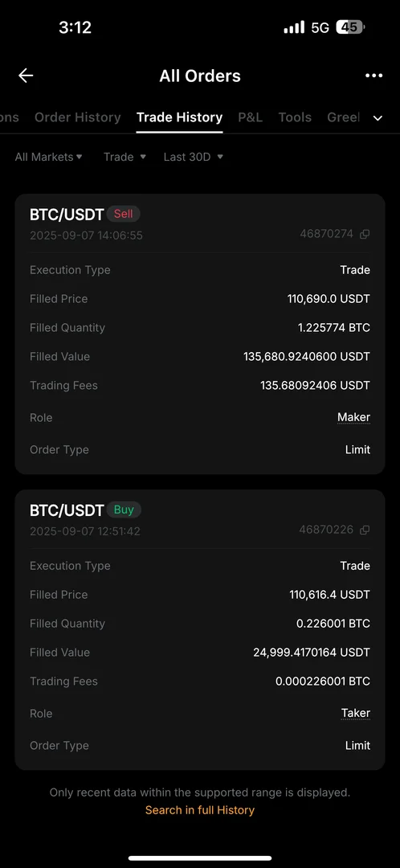Switch to the P&L tab
Image resolution: width=400 pixels, height=868 pixels.
pos(250,117)
